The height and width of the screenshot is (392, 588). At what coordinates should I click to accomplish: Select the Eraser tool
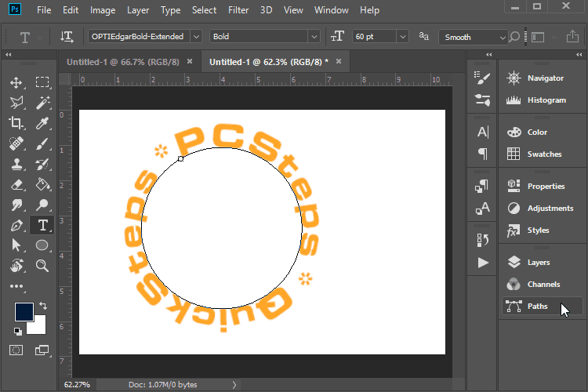[x=16, y=185]
